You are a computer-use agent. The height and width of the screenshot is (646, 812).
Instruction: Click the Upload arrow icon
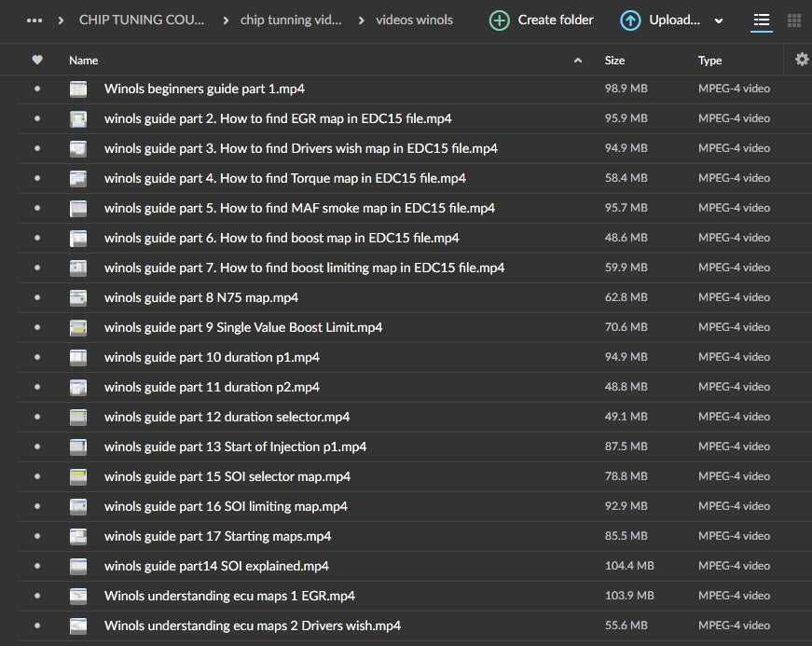click(x=630, y=20)
